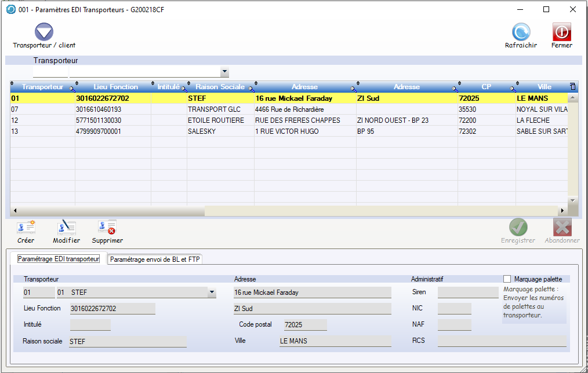Switch to Paramétrage envoi de BL et FTP tab
Viewport: 588px width, 373px height.
coord(155,259)
